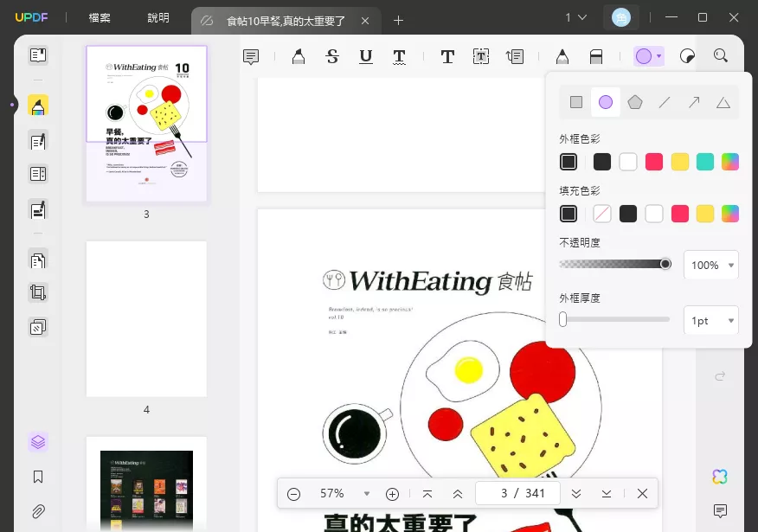The height and width of the screenshot is (532, 758).
Task: Select the no-fill option for fill color
Action: [x=602, y=214]
